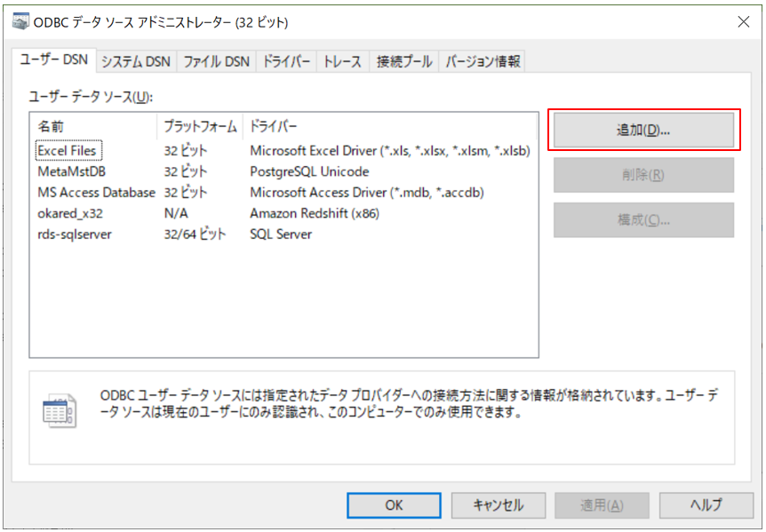This screenshot has width=766, height=532.
Task: Click the Microsoft Excel Driver cell
Action: (x=390, y=151)
